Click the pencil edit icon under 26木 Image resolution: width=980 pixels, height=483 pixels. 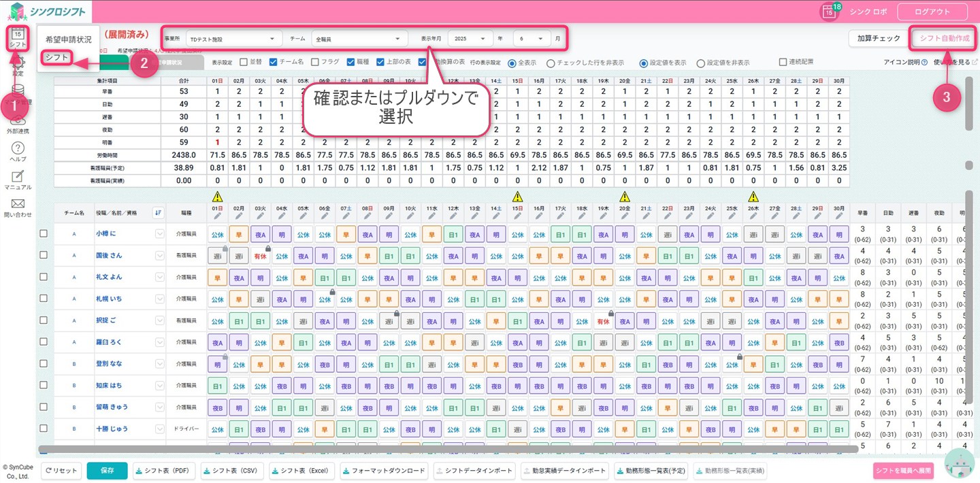(753, 216)
